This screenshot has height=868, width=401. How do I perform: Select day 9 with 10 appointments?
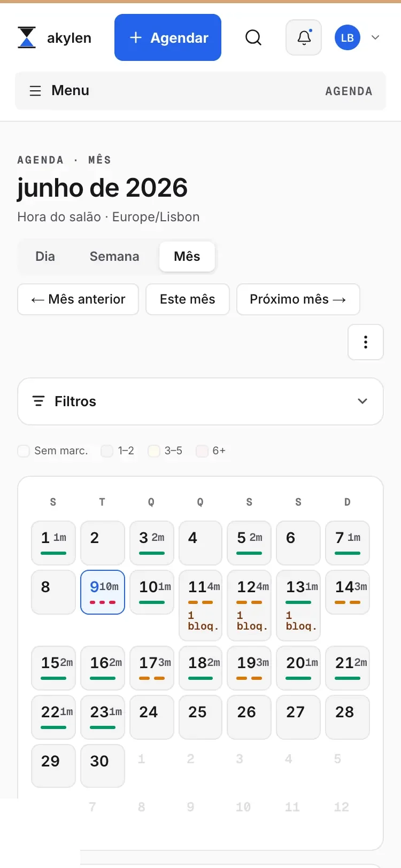point(103,592)
